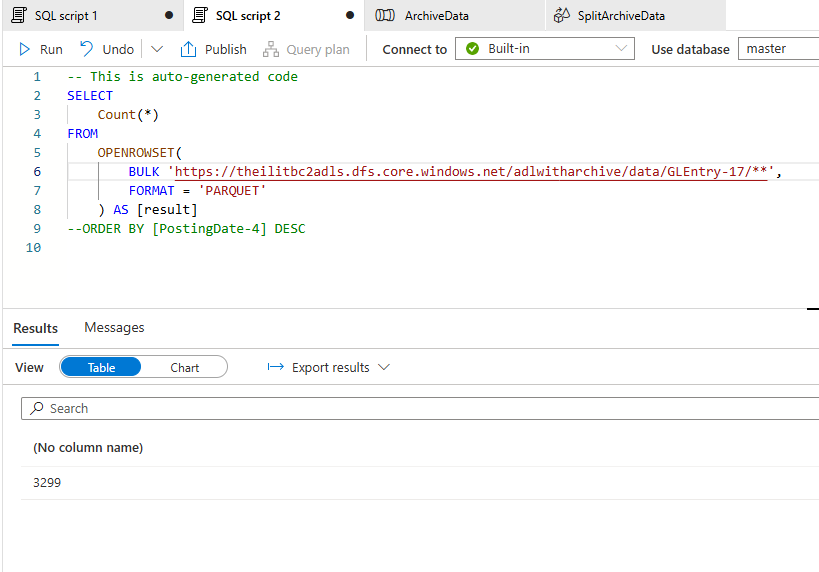This screenshot has height=572, width=819.
Task: Click the Export results arrow icon
Action: pos(276,367)
